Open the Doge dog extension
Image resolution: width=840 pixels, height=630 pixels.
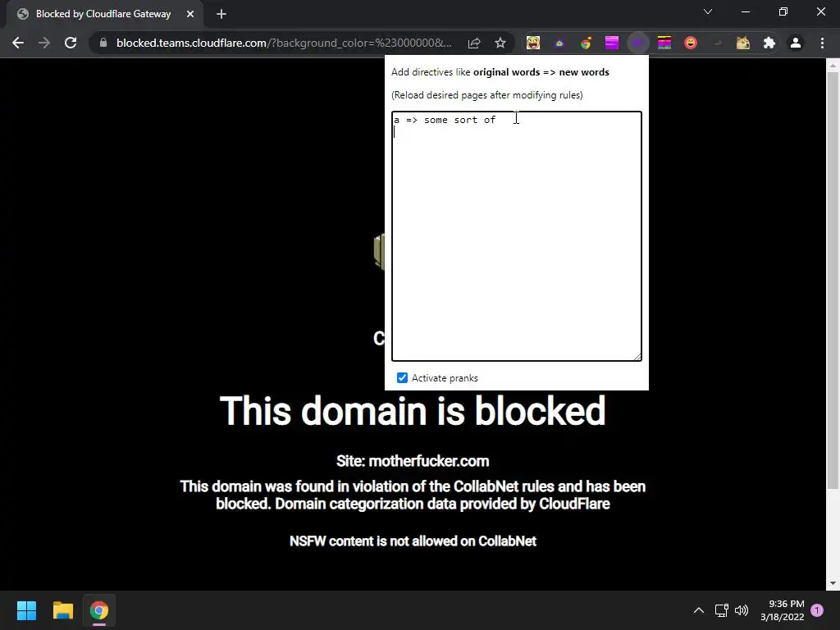point(743,43)
